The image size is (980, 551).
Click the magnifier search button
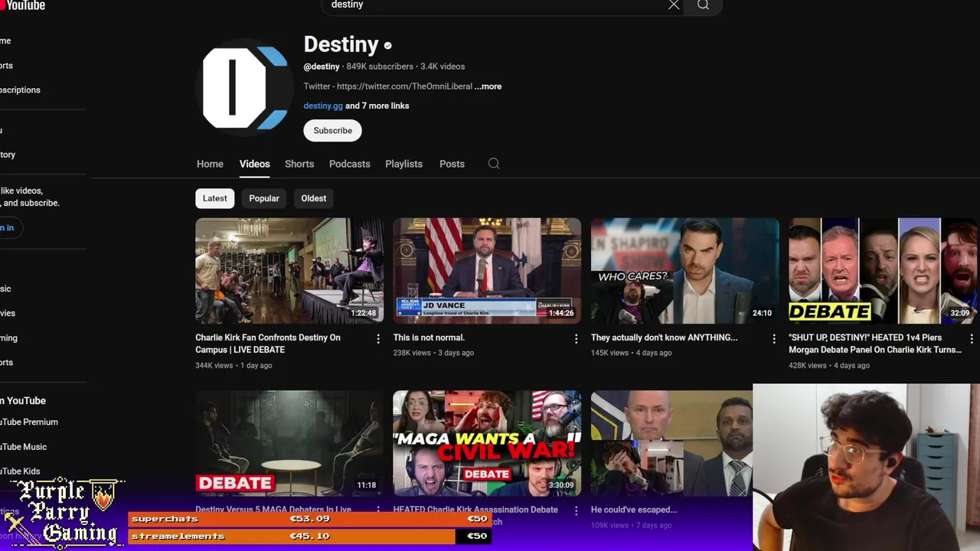[x=703, y=5]
